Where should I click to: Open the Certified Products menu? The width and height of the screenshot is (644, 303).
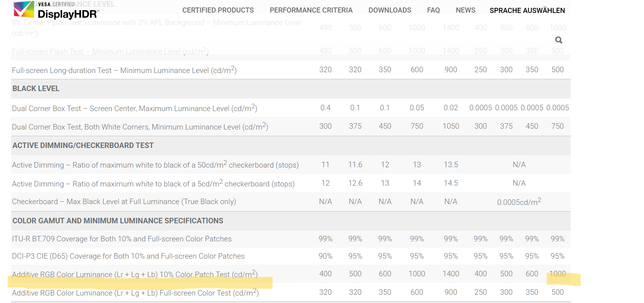tap(218, 10)
